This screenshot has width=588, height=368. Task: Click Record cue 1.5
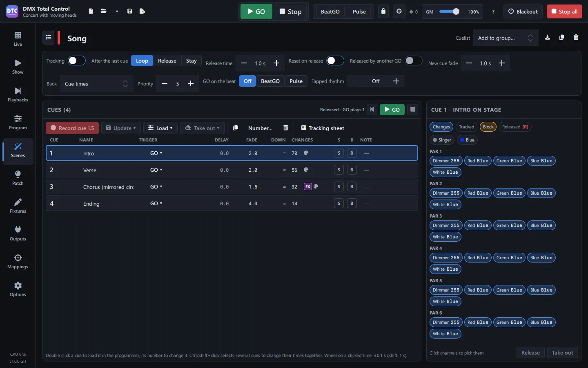[x=72, y=128]
